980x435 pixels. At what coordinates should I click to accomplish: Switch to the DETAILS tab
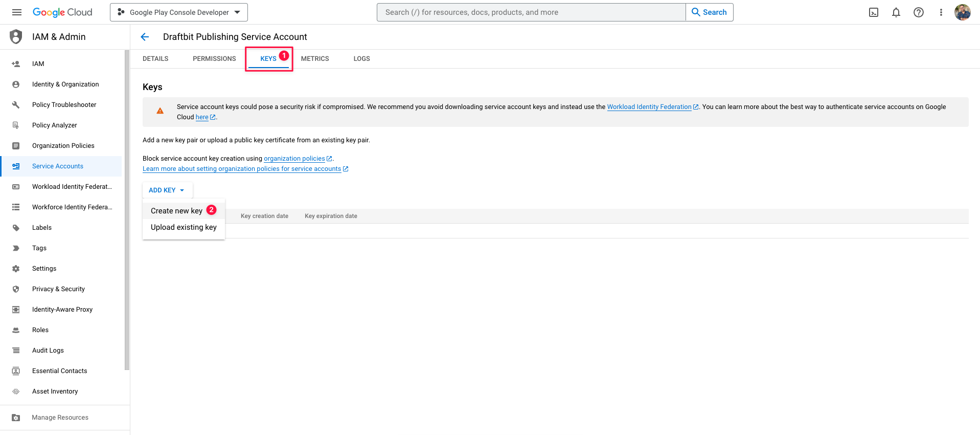point(155,59)
